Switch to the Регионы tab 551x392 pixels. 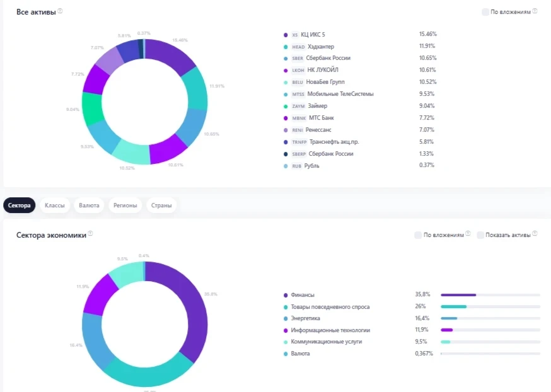(125, 205)
